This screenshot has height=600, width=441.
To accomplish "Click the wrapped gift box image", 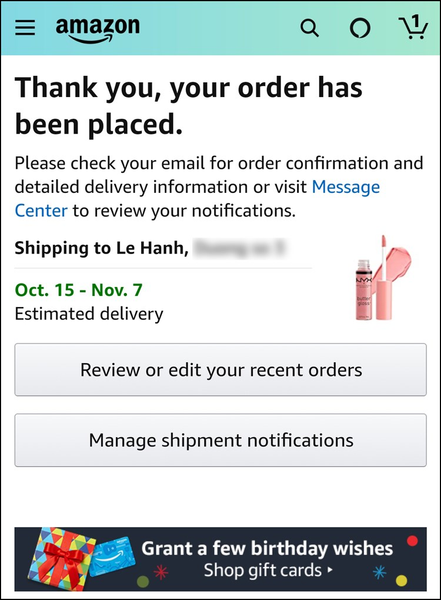I will (x=61, y=559).
